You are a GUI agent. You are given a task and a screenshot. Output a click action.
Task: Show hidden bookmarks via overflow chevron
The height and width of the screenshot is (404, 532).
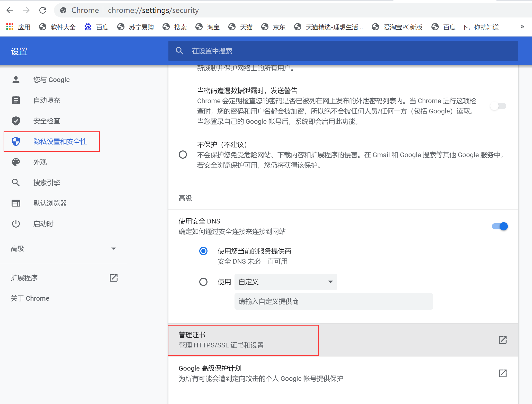(x=522, y=27)
